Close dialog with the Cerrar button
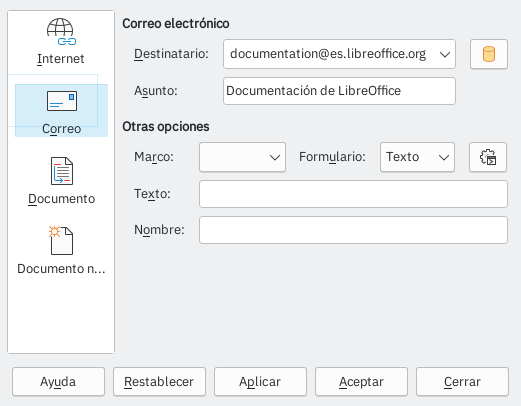521x406 pixels. [x=462, y=382]
